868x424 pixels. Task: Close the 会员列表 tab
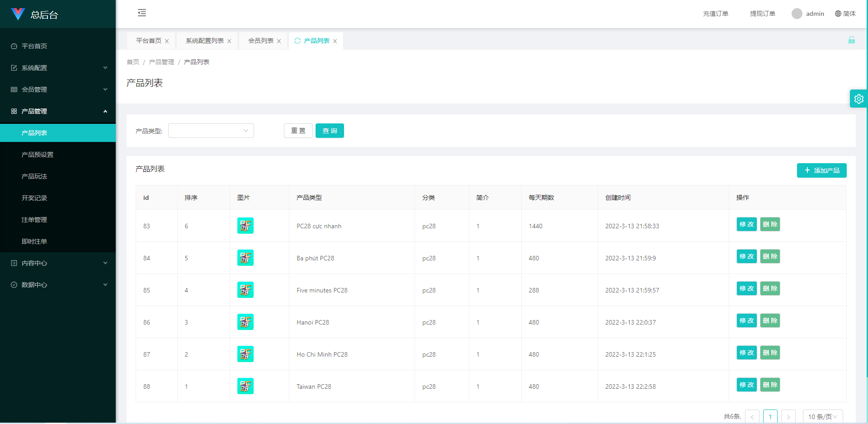pyautogui.click(x=279, y=41)
